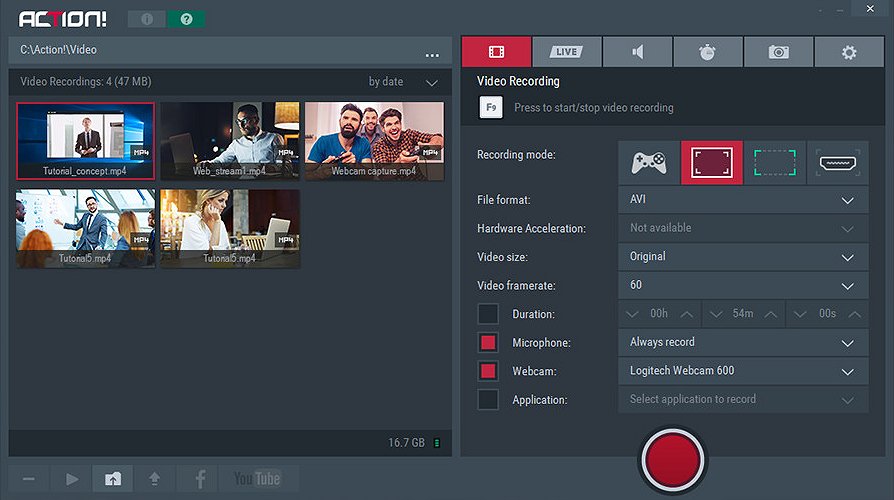Switch to the LIVE streaming tab
This screenshot has height=500, width=894.
(567, 52)
